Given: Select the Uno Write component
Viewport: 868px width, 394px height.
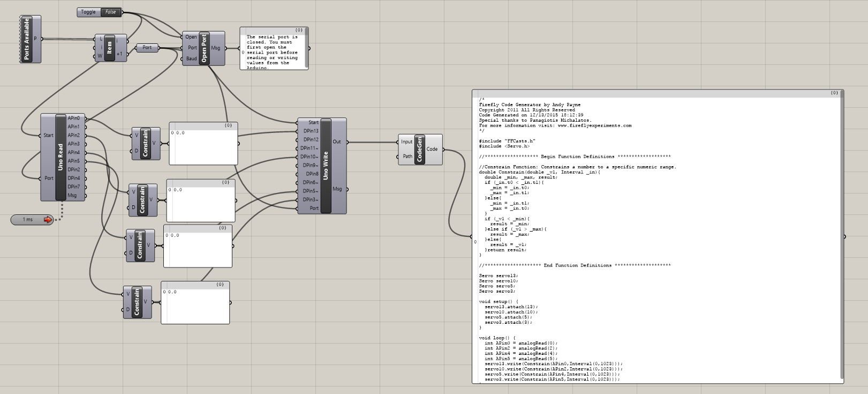Looking at the screenshot, I should 326,166.
